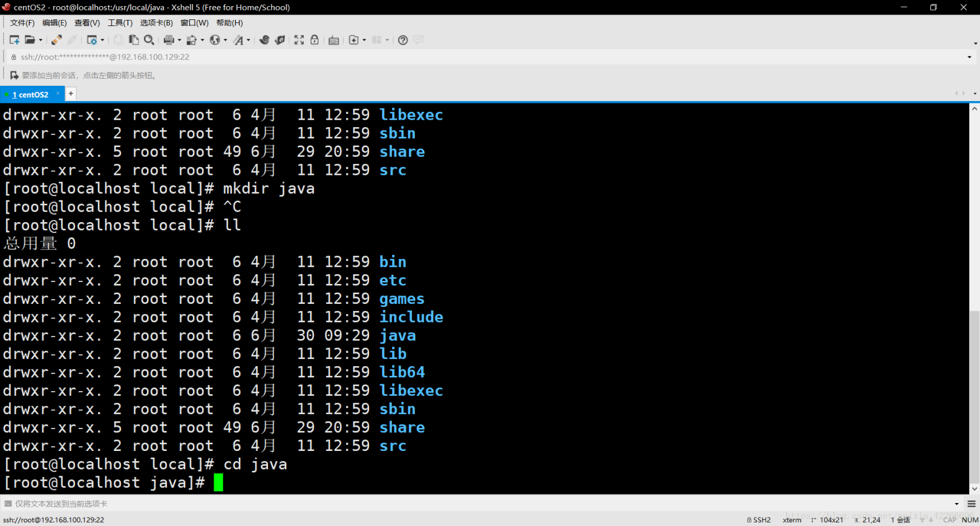The image size is (980, 526).
Task: Expand the compose bar target dropdown arrow
Action: tap(956, 504)
